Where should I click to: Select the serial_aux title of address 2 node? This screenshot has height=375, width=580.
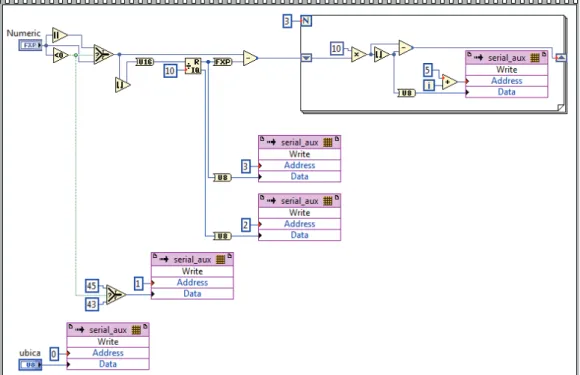pos(300,200)
